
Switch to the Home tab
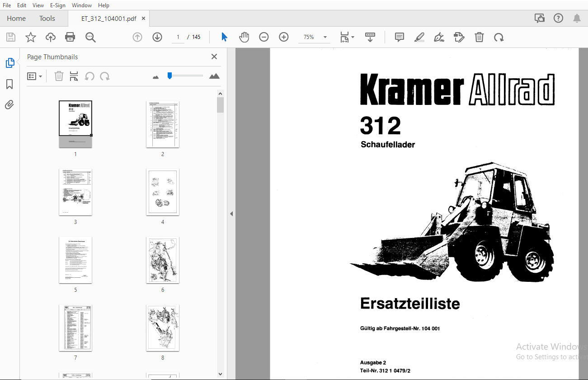[16, 19]
